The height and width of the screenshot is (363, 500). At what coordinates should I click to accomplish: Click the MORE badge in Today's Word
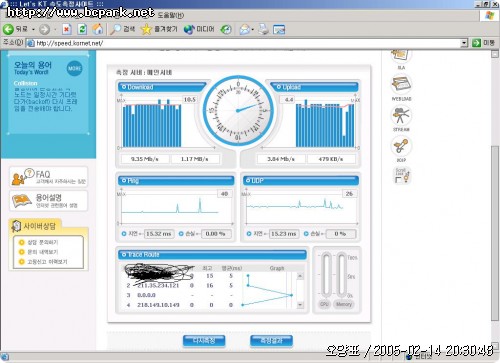tap(74, 68)
